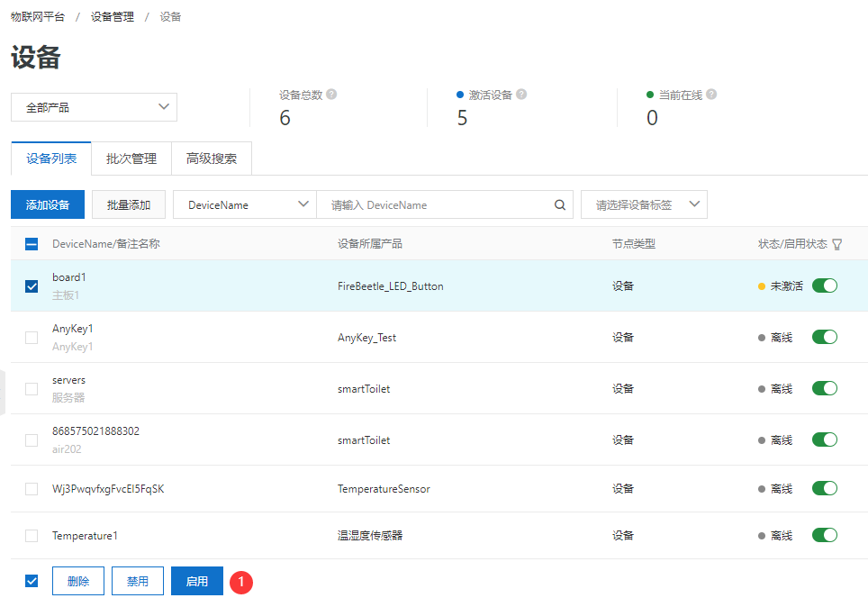Click the DeviceName/备注名称 column header
The height and width of the screenshot is (607, 868).
coord(105,244)
